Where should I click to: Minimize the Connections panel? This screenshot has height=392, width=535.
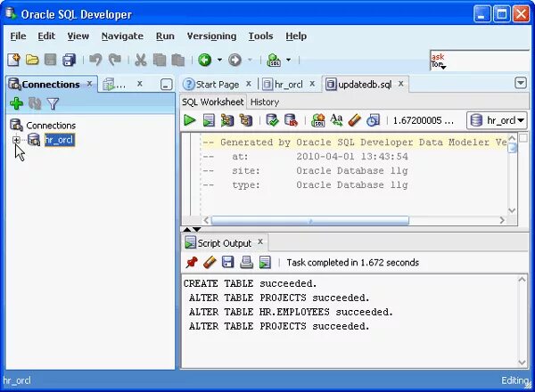[x=166, y=85]
